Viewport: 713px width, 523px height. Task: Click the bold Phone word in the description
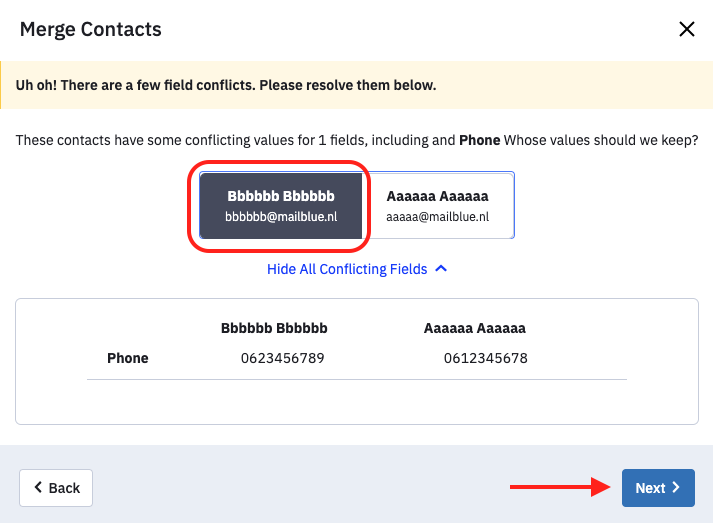[x=480, y=140]
